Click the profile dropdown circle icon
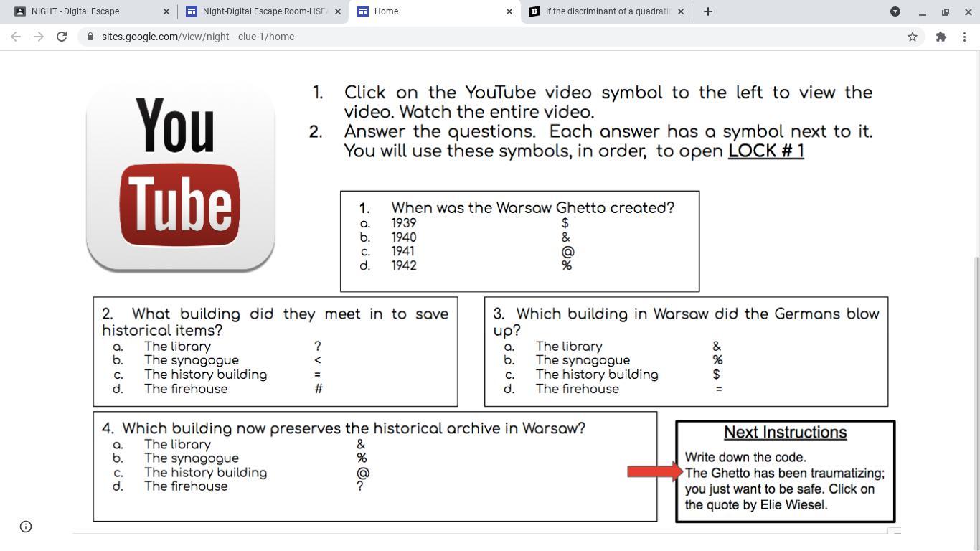Image resolution: width=980 pixels, height=551 pixels. 895,11
